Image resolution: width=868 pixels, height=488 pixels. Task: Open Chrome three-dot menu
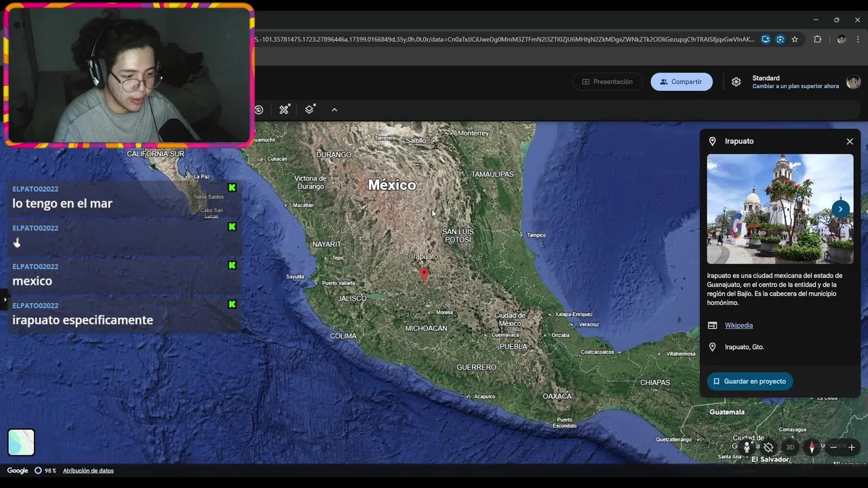click(x=858, y=39)
